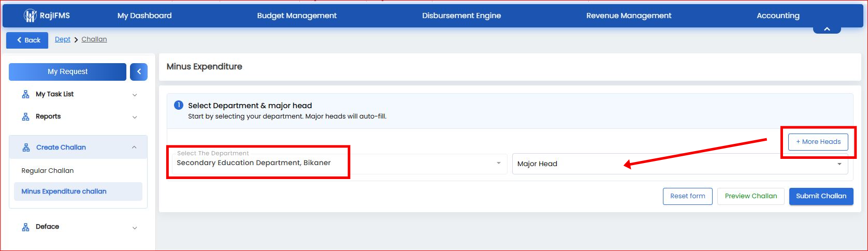Click the Minus Expenditure page heading
Image resolution: width=868 pixels, height=251 pixels.
click(x=205, y=67)
